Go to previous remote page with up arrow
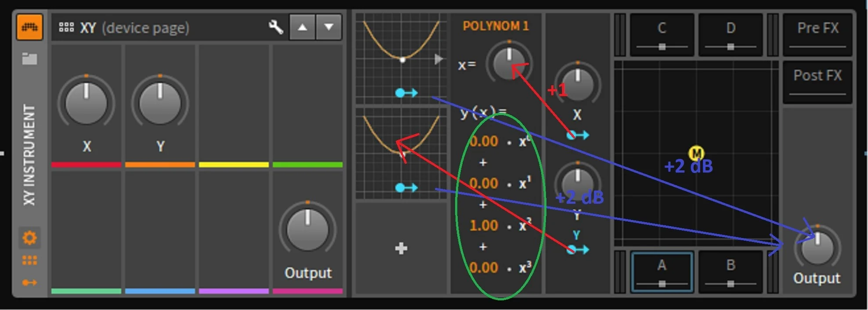 pyautogui.click(x=302, y=27)
